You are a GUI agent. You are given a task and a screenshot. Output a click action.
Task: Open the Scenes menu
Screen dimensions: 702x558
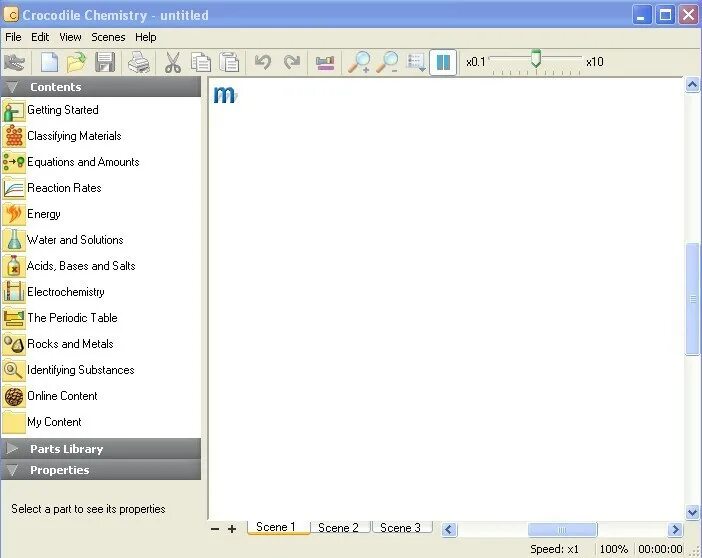click(x=108, y=37)
